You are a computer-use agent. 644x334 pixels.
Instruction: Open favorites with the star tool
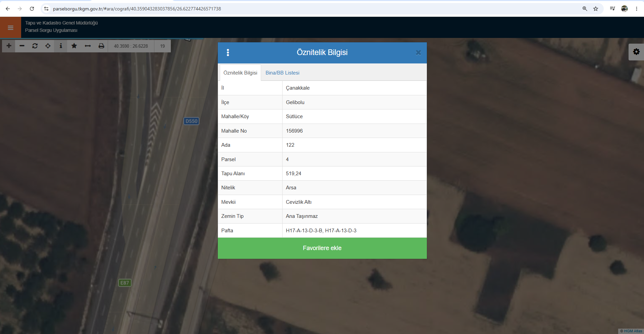[x=74, y=46]
